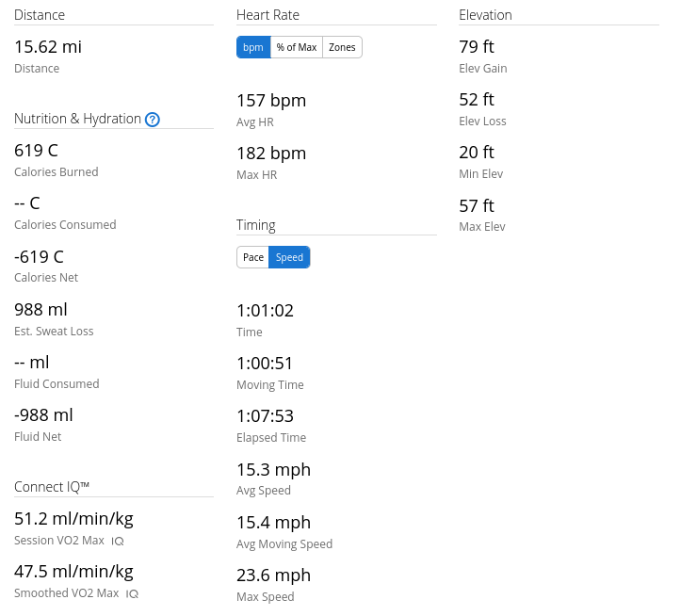Click the 23.6 mph Max Speed value
The width and height of the screenshot is (681, 616).
pyautogui.click(x=273, y=575)
